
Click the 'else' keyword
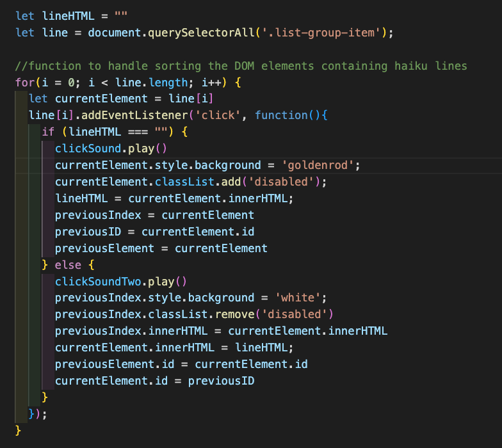coord(68,265)
